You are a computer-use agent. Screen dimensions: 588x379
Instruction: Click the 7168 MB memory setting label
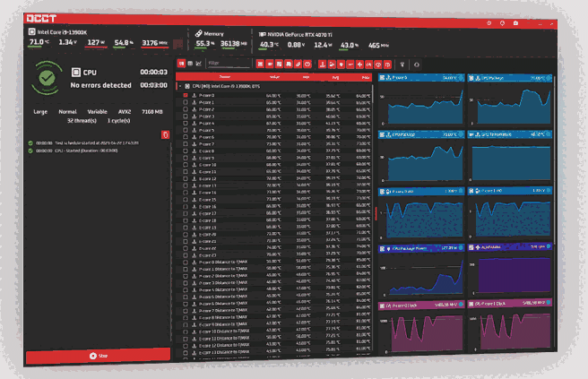(151, 112)
